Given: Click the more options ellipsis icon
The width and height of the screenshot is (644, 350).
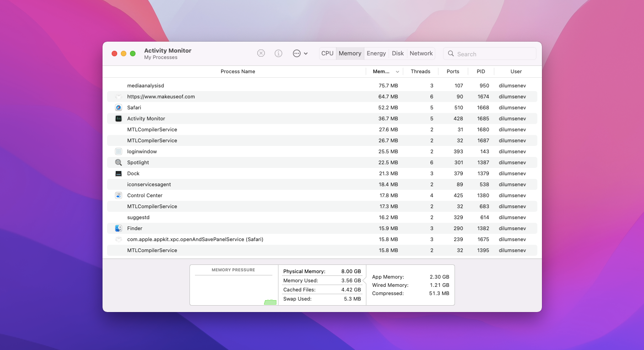Looking at the screenshot, I should (297, 53).
